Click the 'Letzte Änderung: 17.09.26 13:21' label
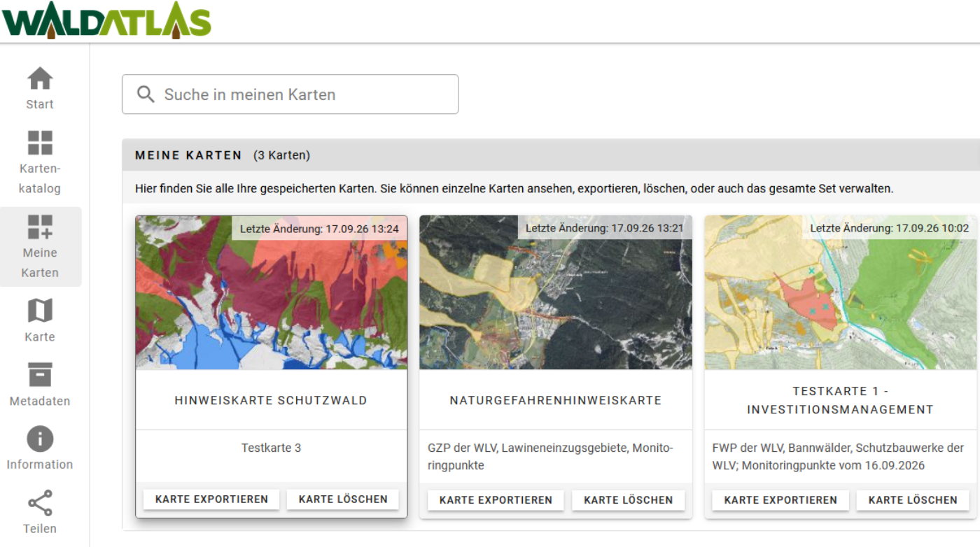Image resolution: width=980 pixels, height=547 pixels. [605, 229]
